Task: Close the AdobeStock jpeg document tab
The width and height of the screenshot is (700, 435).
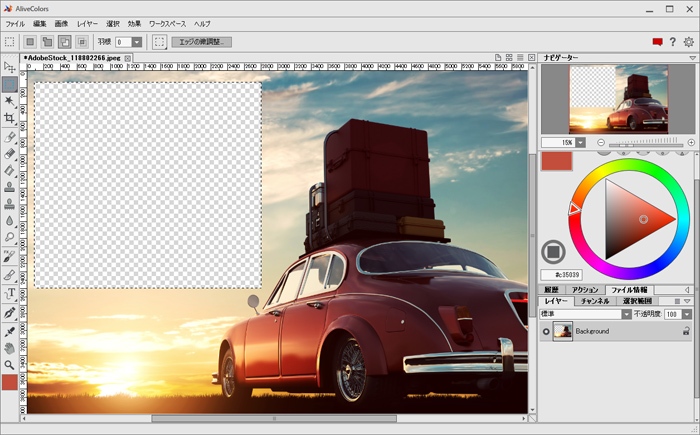Action: click(x=128, y=58)
